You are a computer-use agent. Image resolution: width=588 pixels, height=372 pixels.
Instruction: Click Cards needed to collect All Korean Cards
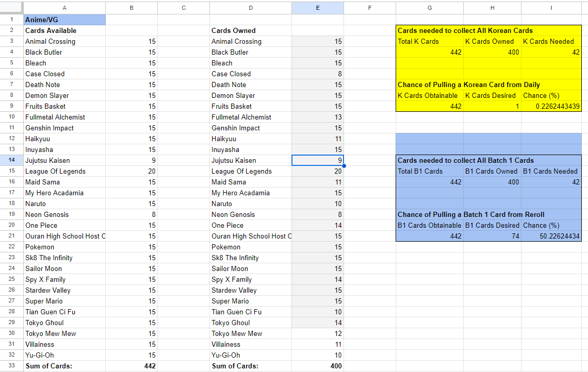point(465,31)
